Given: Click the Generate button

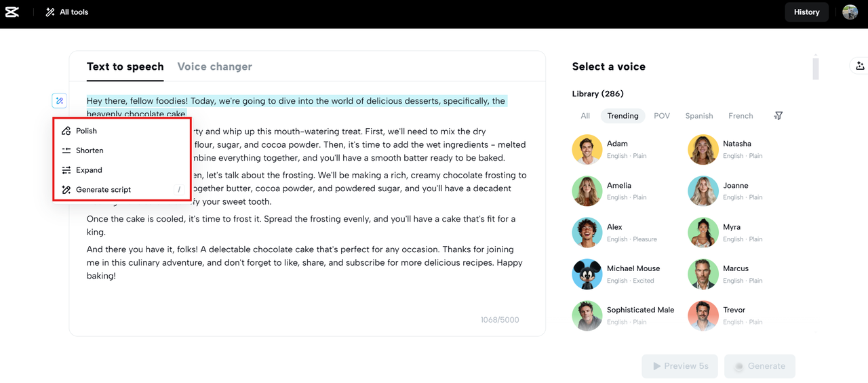Looking at the screenshot, I should [759, 366].
